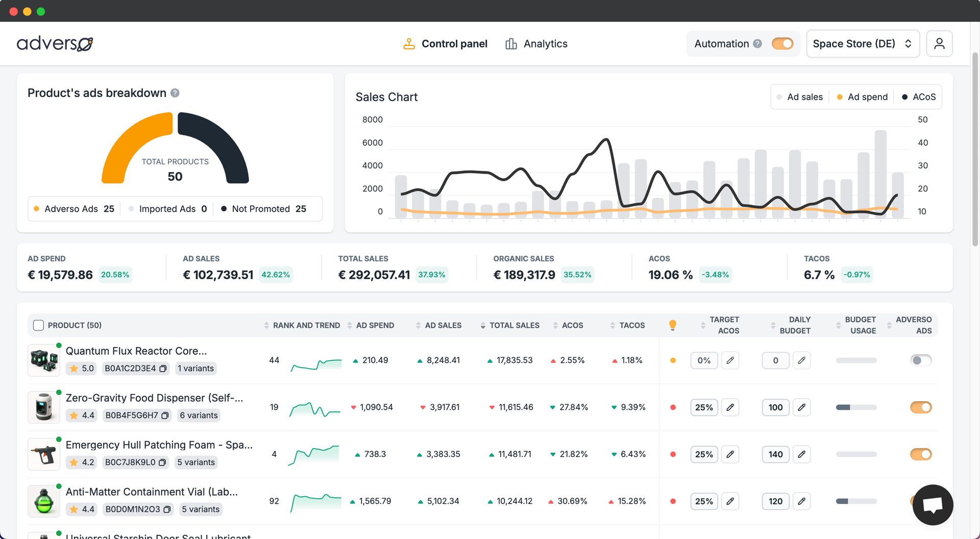Screen dimensions: 980x539
Task: Open the account profile icon top right
Action: pos(940,43)
